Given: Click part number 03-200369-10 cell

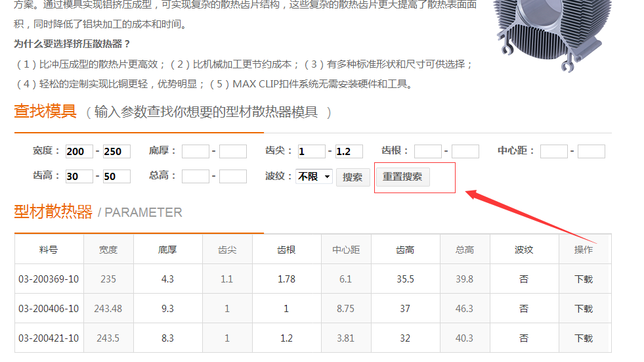Looking at the screenshot, I should (x=49, y=279).
